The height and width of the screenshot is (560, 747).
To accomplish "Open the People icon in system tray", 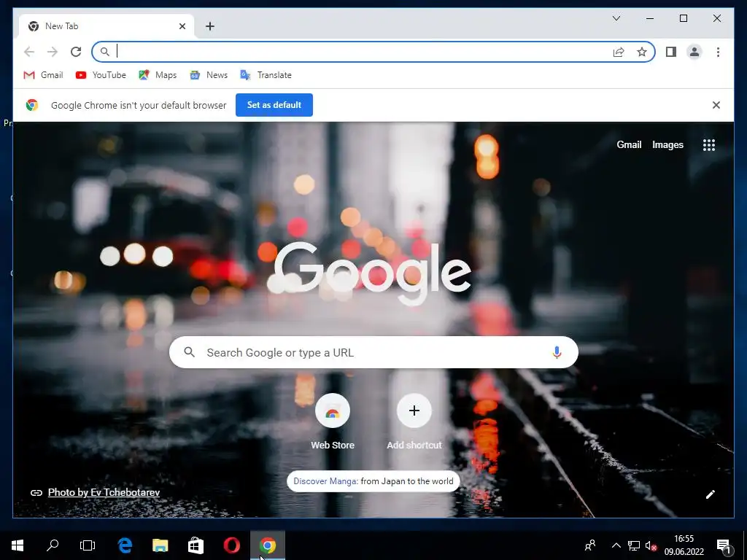I will tap(590, 545).
